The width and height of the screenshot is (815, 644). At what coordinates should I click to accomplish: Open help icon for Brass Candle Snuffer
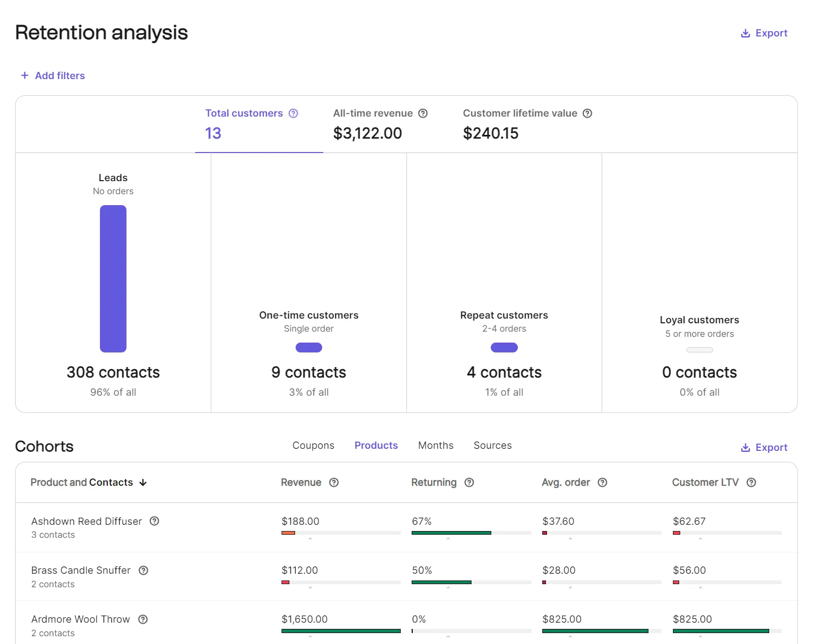coord(144,571)
